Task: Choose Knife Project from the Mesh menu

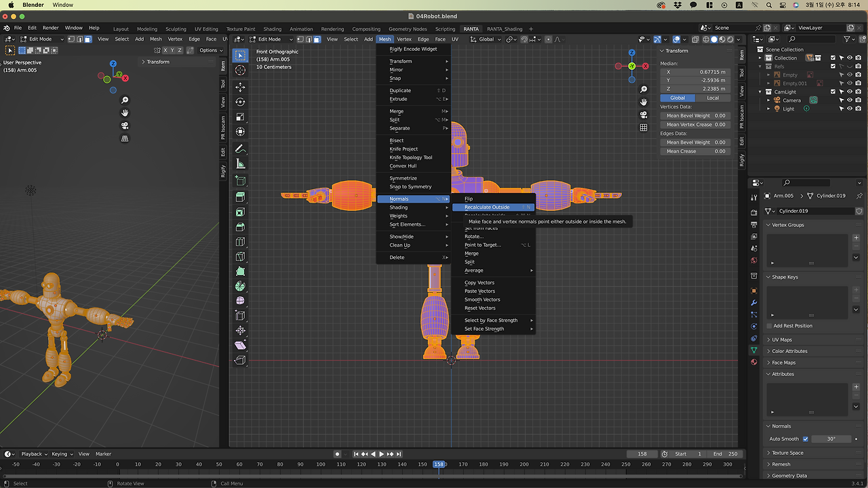Action: [x=403, y=149]
